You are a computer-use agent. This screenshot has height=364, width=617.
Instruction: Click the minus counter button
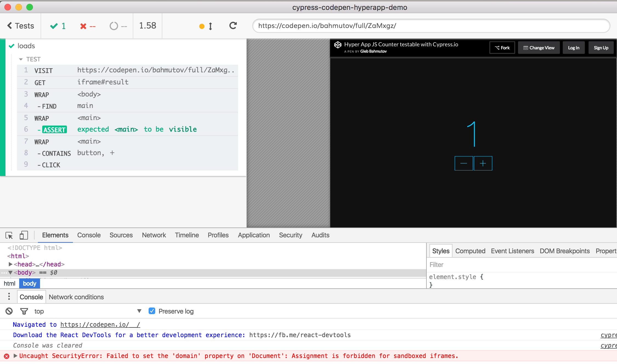tap(464, 163)
